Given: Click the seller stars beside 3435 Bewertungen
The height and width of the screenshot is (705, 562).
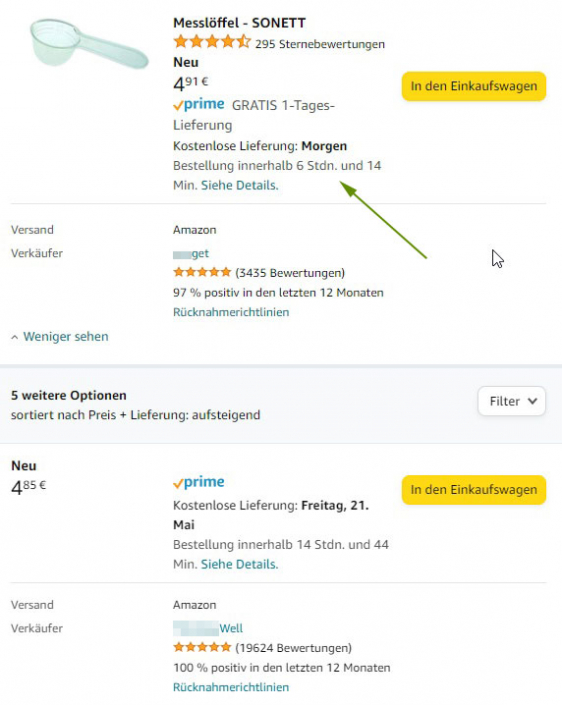Looking at the screenshot, I should coord(202,272).
